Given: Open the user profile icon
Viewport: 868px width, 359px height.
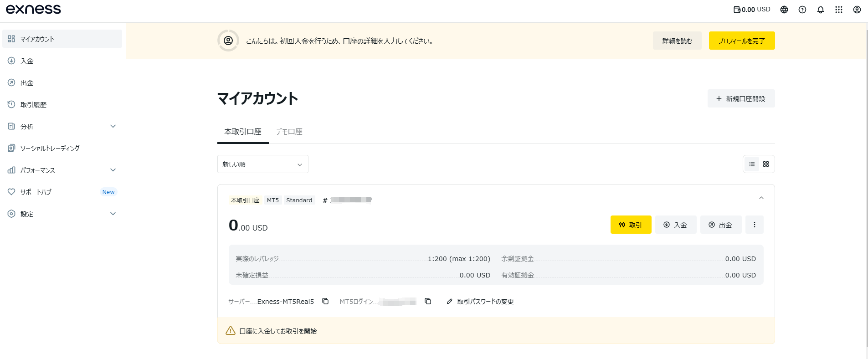Looking at the screenshot, I should 857,10.
